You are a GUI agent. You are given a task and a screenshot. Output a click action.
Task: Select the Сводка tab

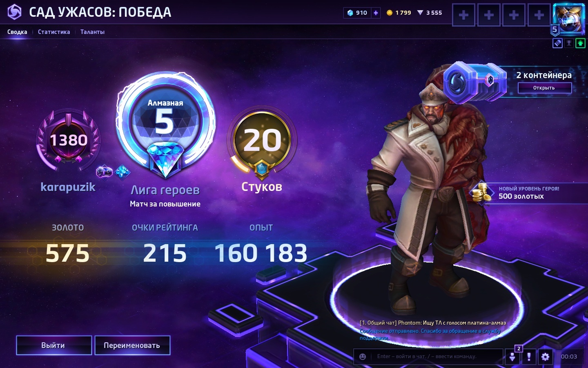point(17,32)
